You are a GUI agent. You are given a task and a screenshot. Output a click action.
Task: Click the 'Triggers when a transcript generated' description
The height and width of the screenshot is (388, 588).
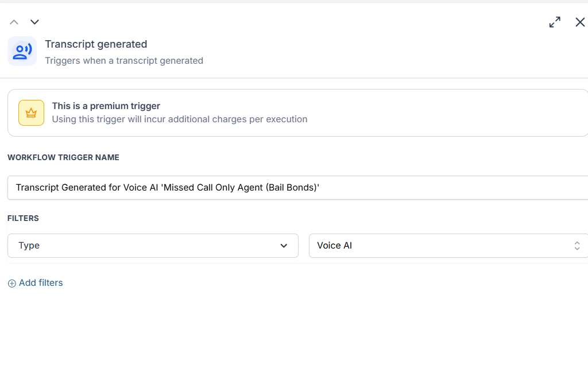124,61
